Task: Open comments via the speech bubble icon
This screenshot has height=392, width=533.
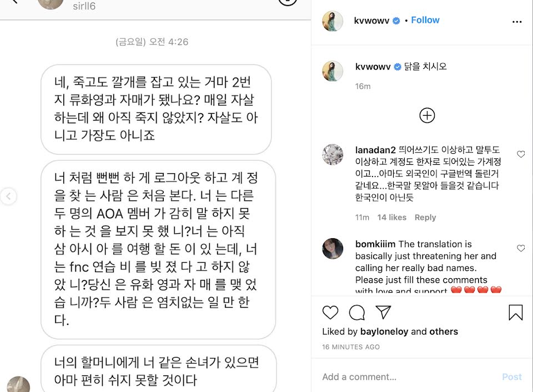Action: (x=356, y=313)
